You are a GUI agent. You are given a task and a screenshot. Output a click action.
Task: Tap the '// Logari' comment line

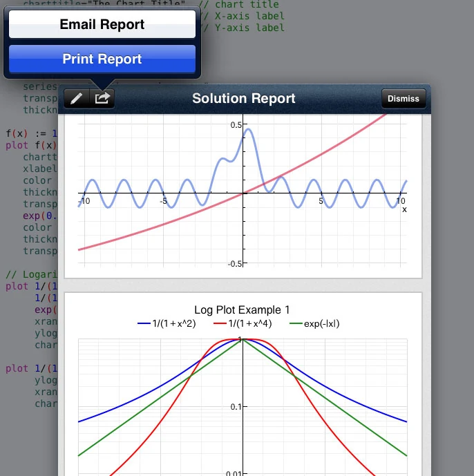tap(32, 274)
